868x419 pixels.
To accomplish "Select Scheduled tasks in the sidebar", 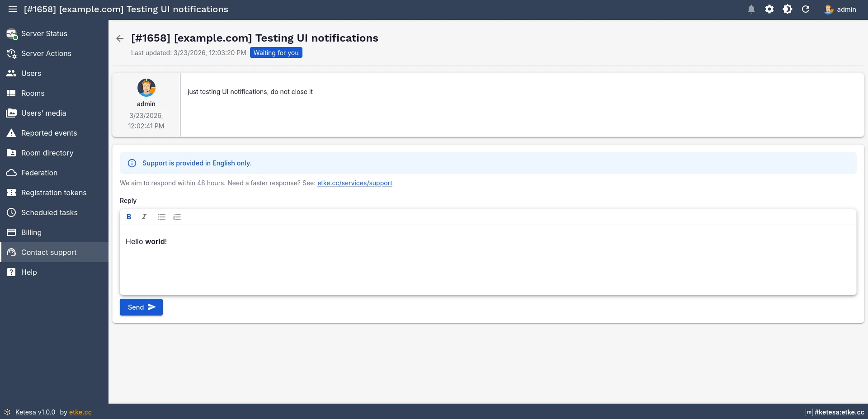I will (49, 212).
